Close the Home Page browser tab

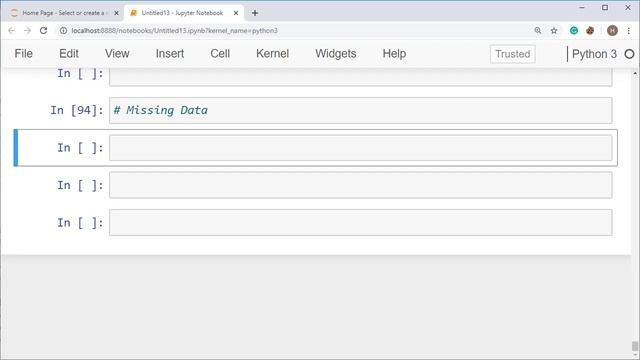[x=116, y=13]
